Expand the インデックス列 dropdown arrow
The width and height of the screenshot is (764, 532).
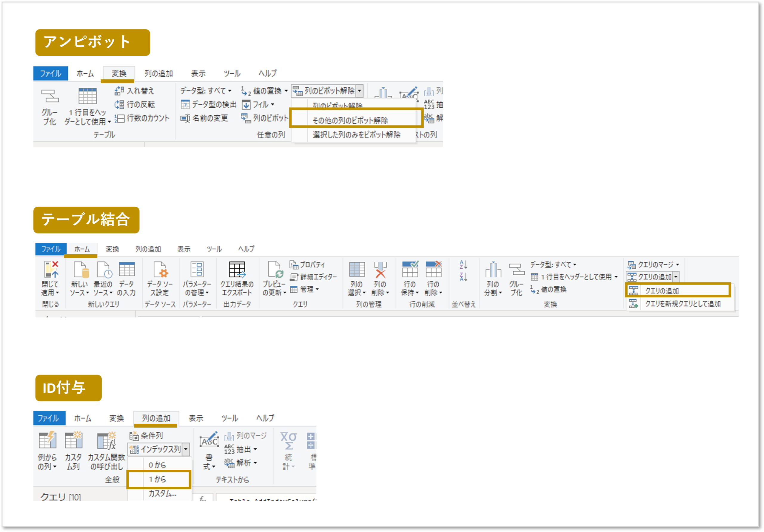pyautogui.click(x=186, y=449)
